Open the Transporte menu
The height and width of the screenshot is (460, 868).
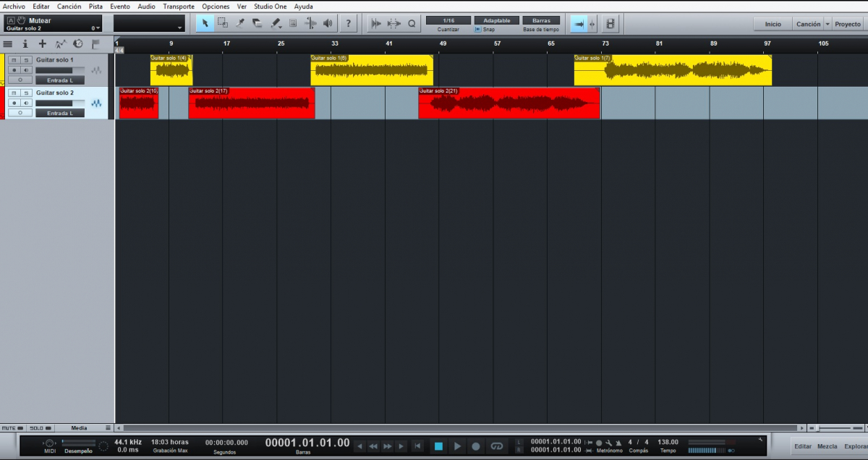tap(178, 7)
